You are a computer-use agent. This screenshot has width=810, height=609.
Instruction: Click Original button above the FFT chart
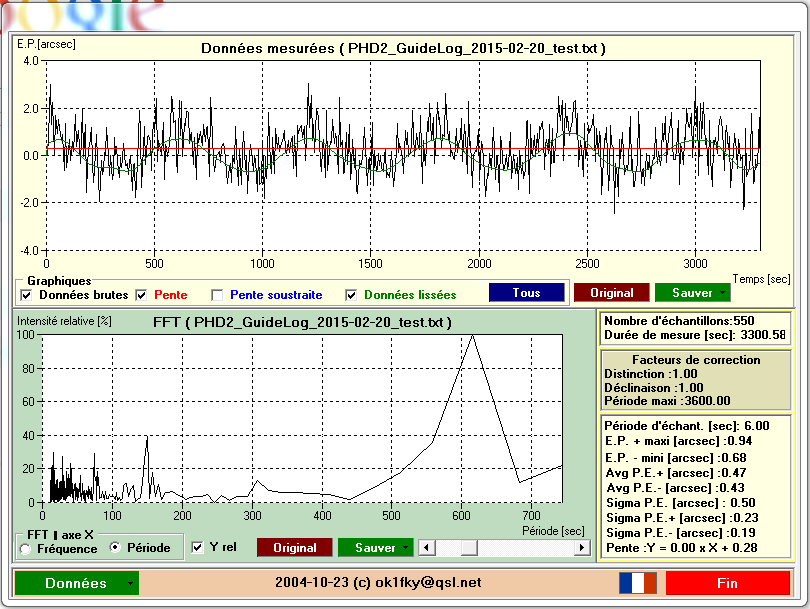tap(612, 293)
